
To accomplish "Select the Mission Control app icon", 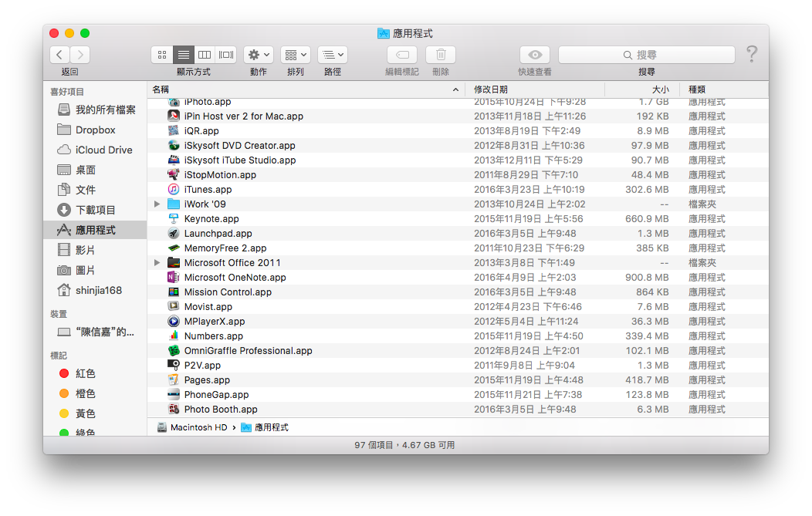I will [x=174, y=292].
